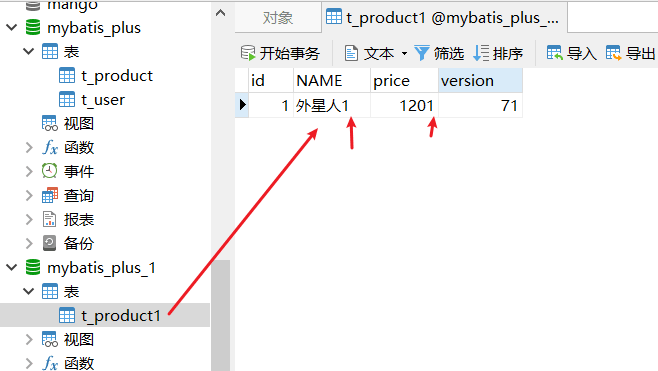The width and height of the screenshot is (658, 371).
Task: Click the 导出 export button label
Action: coord(640,54)
